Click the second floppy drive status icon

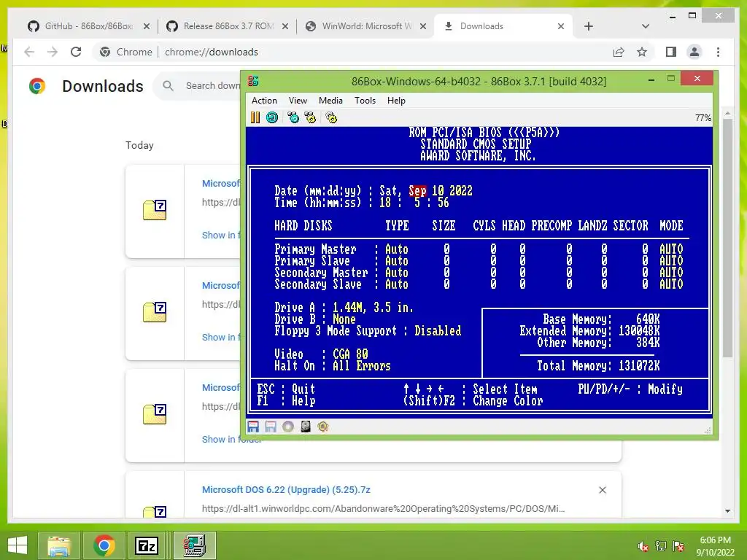point(271,427)
